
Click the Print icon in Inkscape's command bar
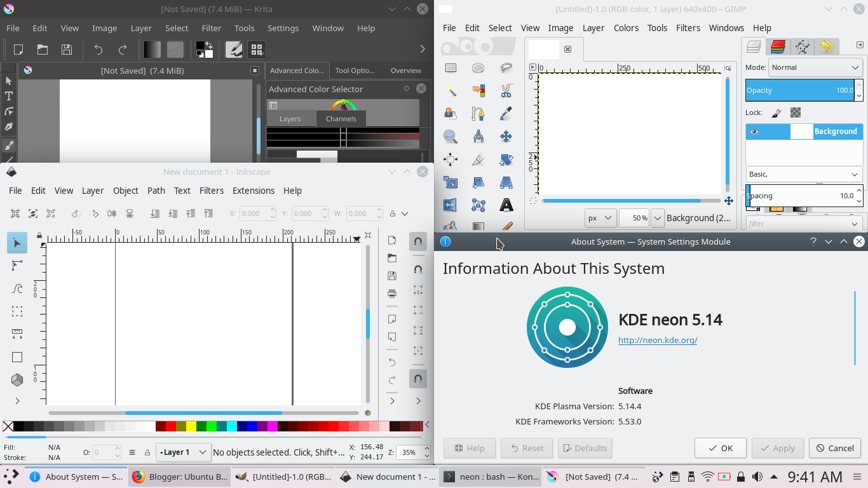click(x=392, y=294)
